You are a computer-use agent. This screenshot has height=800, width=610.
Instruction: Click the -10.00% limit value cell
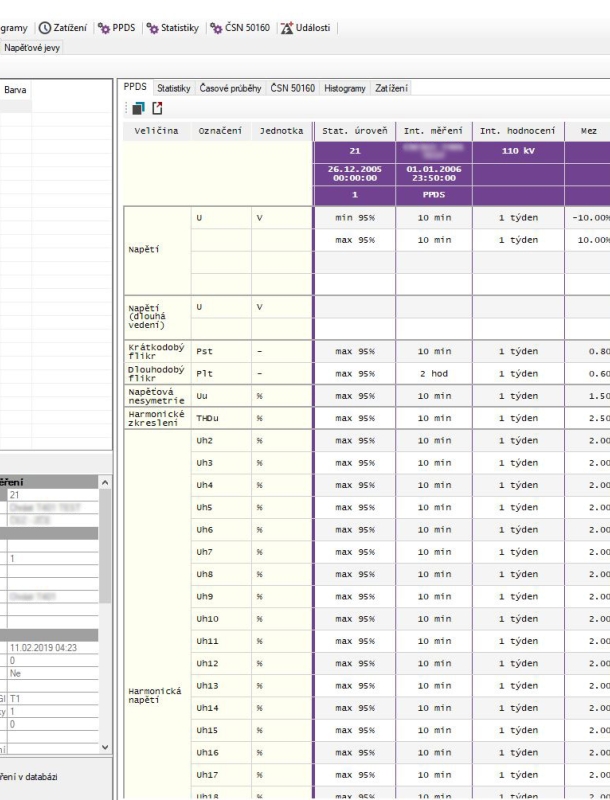tap(588, 218)
